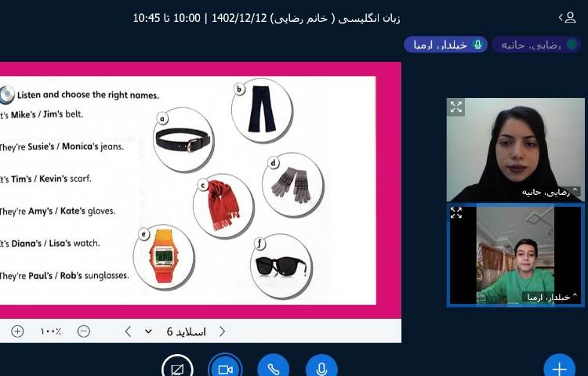Zoom in the slide with plus icon
Viewport: 588px width, 376px height.
[17, 331]
